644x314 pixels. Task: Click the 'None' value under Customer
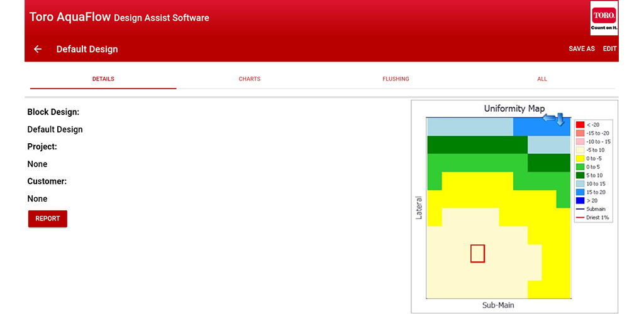tap(37, 199)
